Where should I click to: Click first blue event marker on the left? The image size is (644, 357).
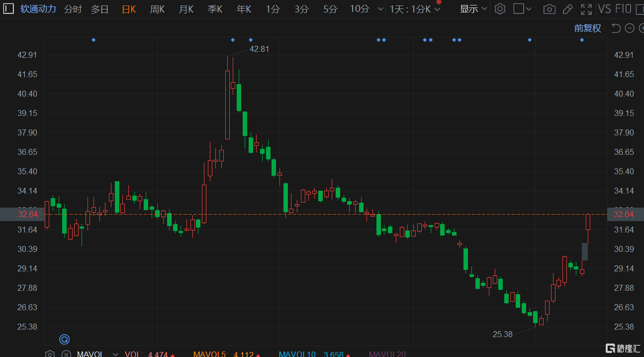pos(93,40)
